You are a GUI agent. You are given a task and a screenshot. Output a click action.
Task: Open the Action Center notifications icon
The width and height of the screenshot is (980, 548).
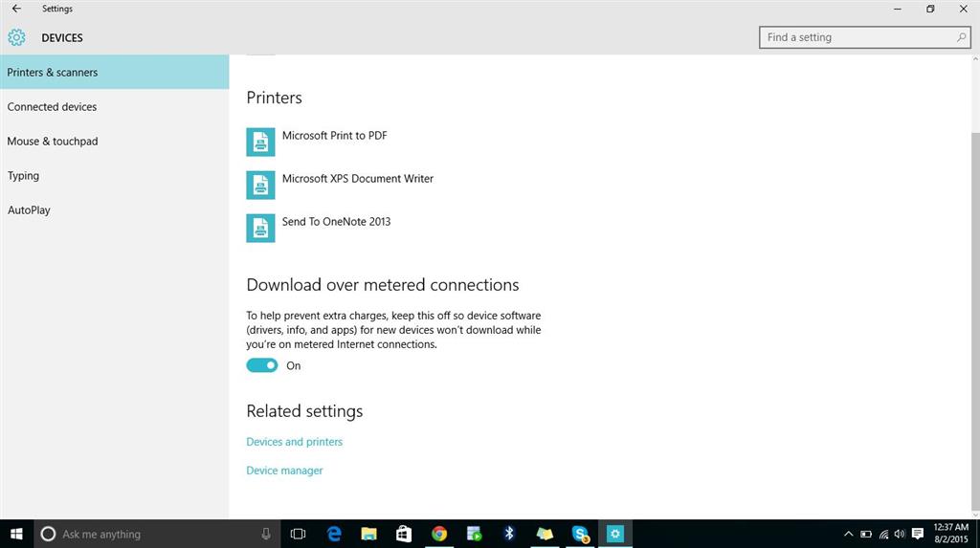point(918,534)
